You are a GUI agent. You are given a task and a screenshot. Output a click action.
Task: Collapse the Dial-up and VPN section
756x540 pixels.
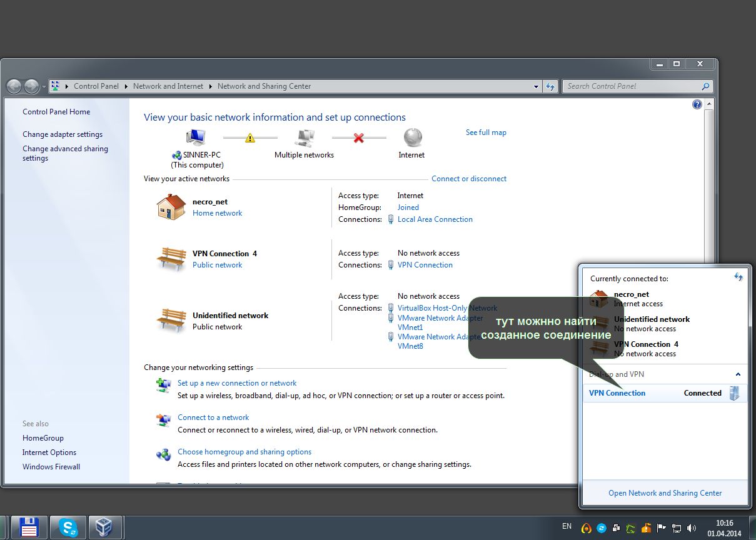pyautogui.click(x=738, y=374)
